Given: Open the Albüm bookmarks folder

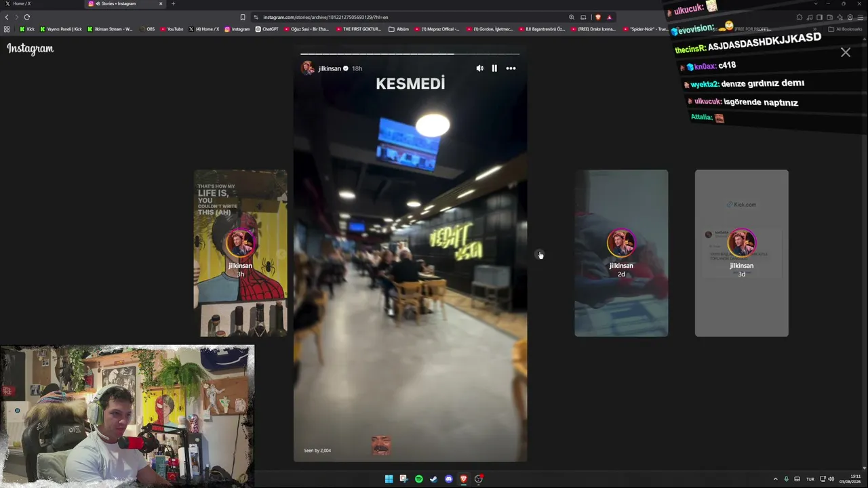Looking at the screenshot, I should click(x=399, y=29).
